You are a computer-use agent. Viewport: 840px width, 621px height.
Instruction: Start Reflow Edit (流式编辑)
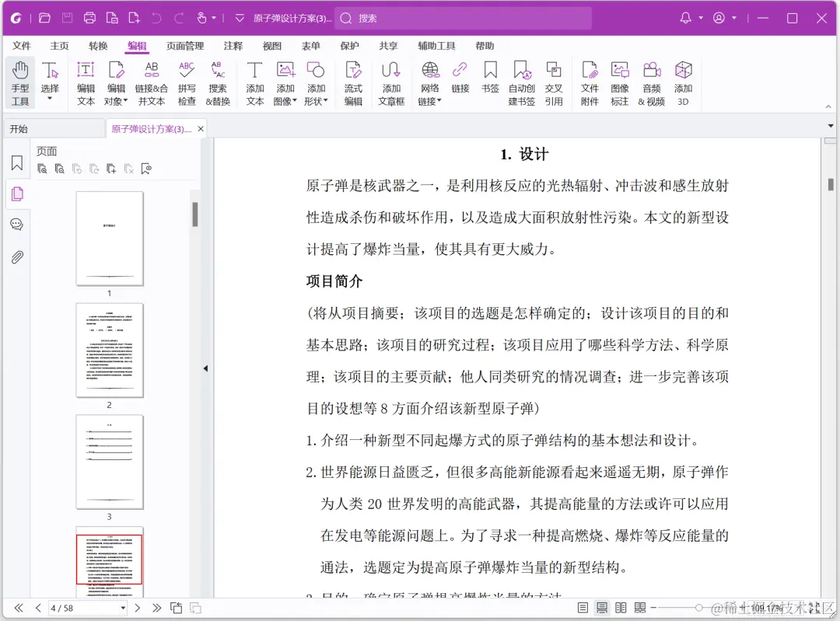point(353,83)
